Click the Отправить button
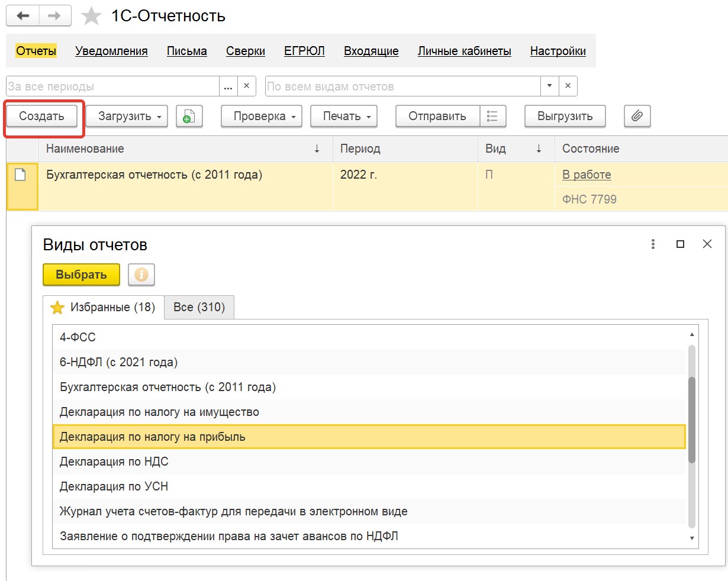728x581 pixels. coord(437,117)
